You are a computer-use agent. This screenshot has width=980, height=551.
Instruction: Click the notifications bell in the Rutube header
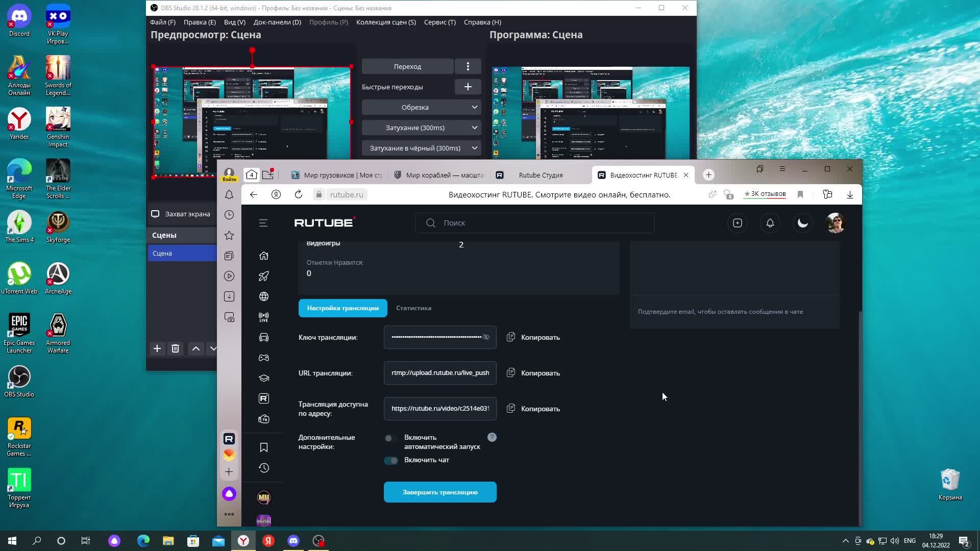pos(770,223)
